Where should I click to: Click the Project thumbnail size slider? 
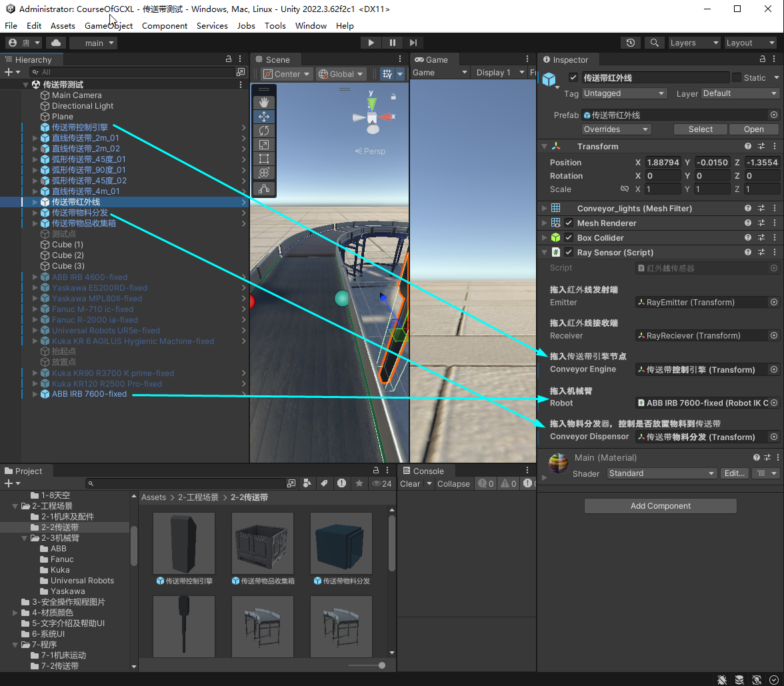pyautogui.click(x=367, y=665)
